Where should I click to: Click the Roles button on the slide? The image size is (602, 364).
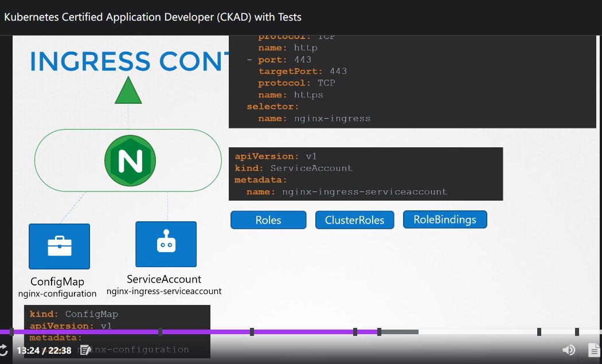coord(268,220)
